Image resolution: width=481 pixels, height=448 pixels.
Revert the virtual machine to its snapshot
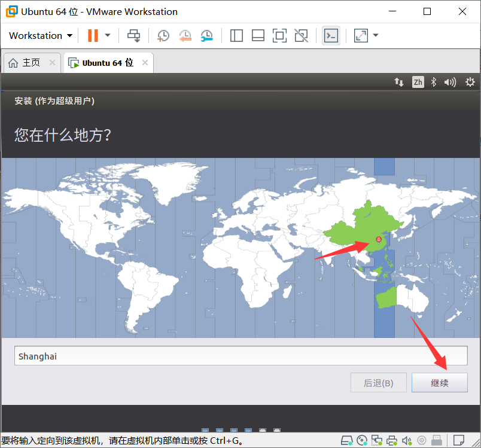coord(185,36)
